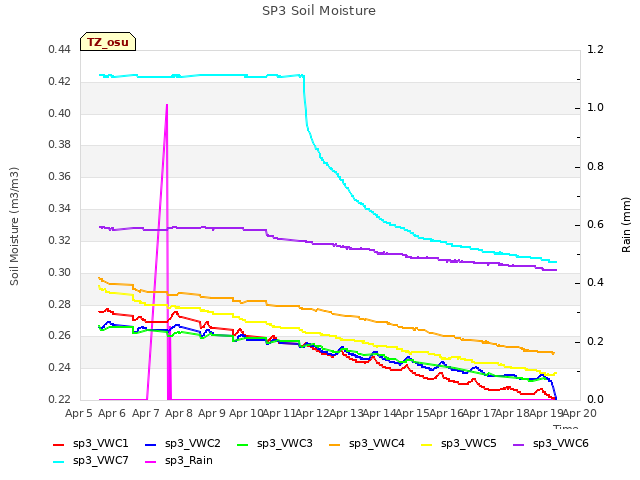Click the sp3_VWC4 legend label
This screenshot has height=480, width=640.
(x=376, y=444)
